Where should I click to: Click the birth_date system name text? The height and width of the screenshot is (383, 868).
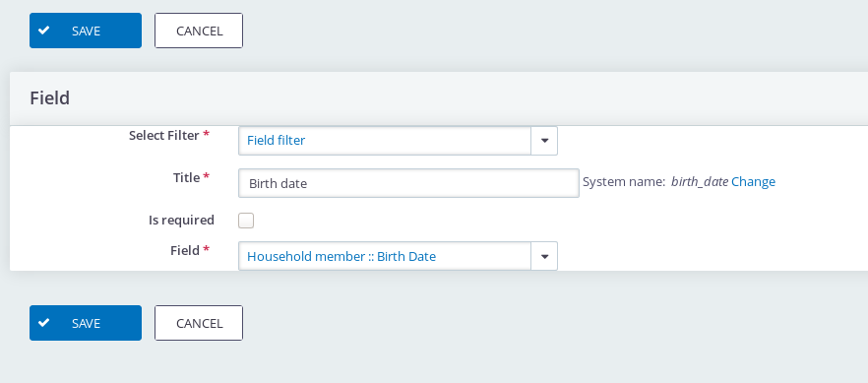pos(699,181)
